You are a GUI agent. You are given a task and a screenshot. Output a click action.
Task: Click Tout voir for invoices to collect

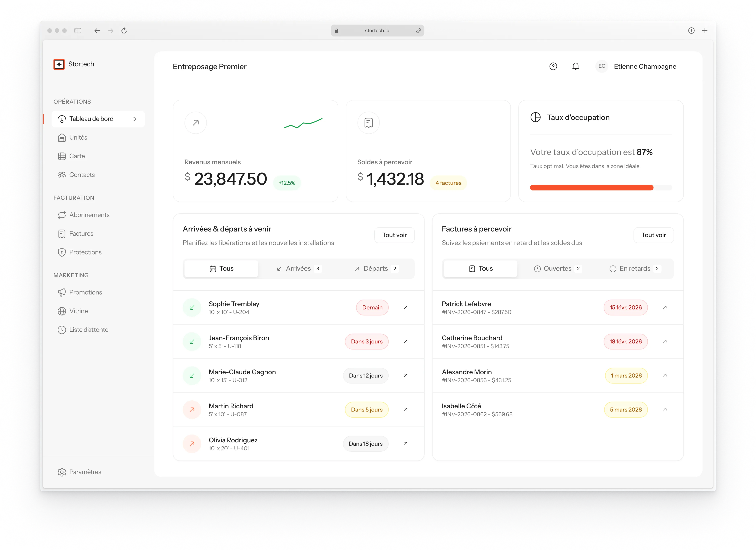[654, 235]
